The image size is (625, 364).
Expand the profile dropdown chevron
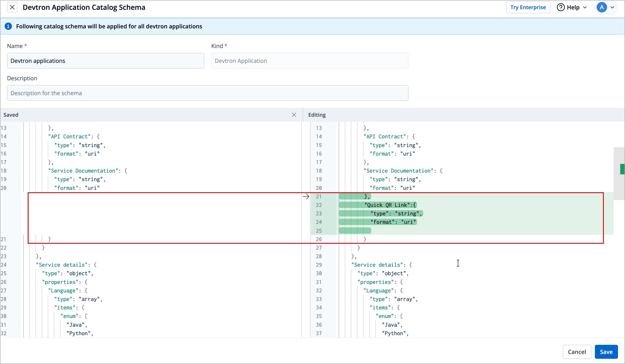click(612, 7)
